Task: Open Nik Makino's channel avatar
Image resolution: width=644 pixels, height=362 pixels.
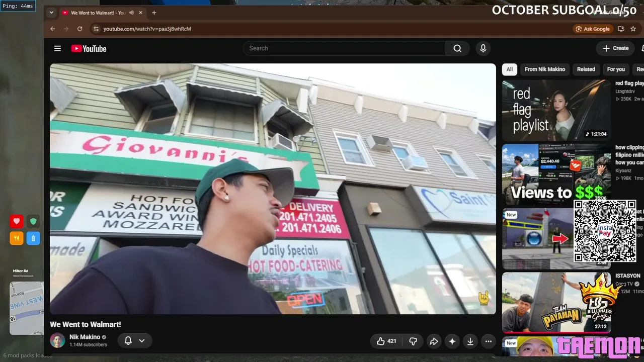Action: pos(57,340)
